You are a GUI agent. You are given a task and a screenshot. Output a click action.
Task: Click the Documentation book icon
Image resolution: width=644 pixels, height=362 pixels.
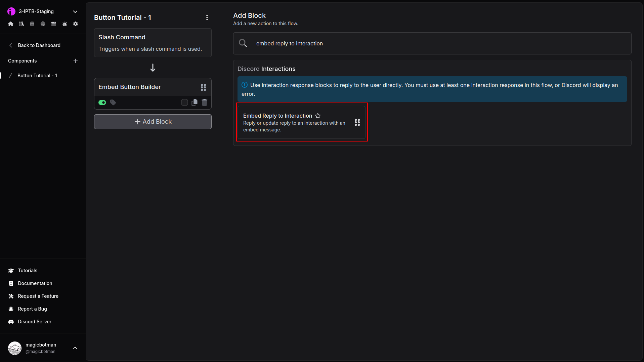(x=11, y=283)
